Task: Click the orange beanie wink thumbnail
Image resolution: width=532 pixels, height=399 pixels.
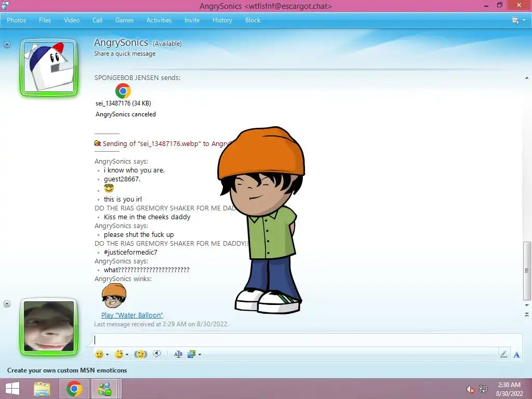Action: [114, 296]
